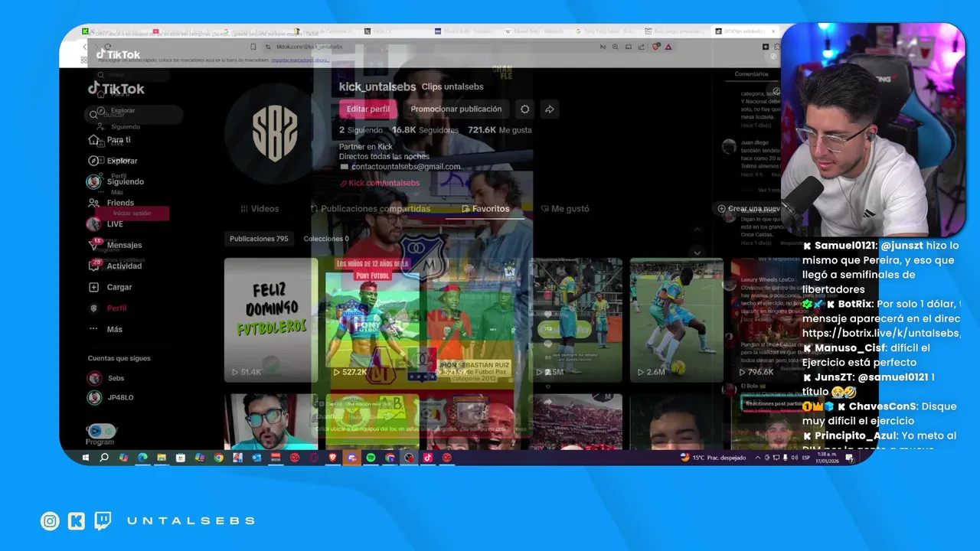
Task: Open the Brave browser taskbar icon
Action: pyautogui.click(x=332, y=458)
